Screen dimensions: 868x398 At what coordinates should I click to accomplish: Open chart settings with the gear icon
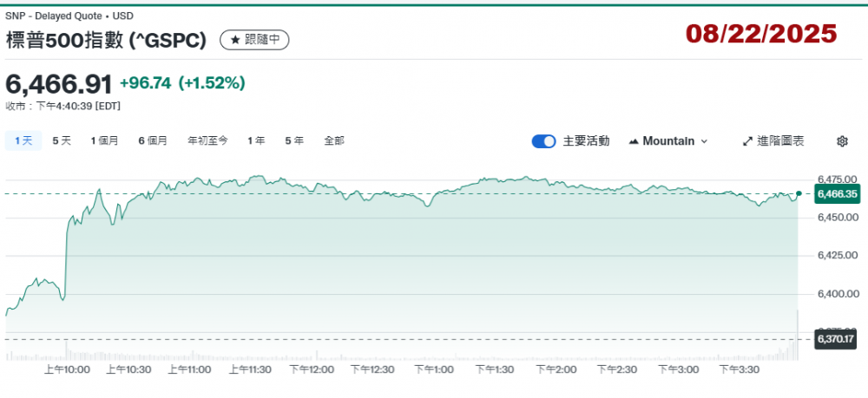842,141
